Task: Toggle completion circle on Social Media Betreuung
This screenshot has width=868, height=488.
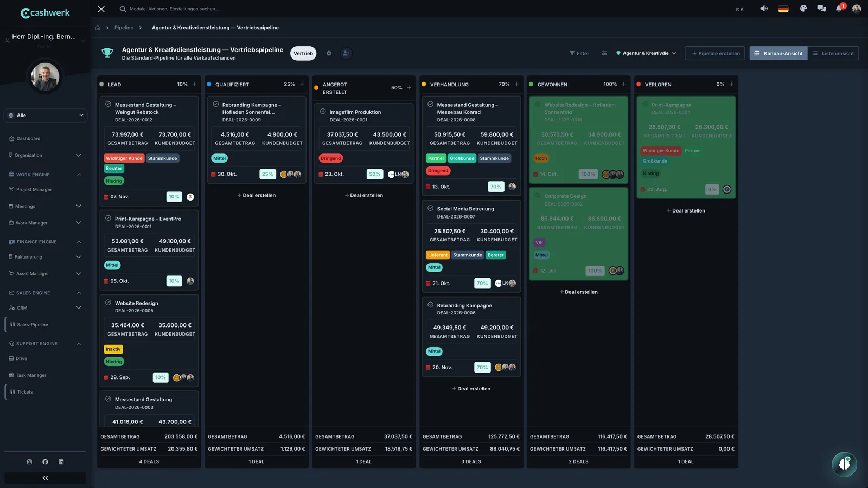Action: click(x=430, y=208)
